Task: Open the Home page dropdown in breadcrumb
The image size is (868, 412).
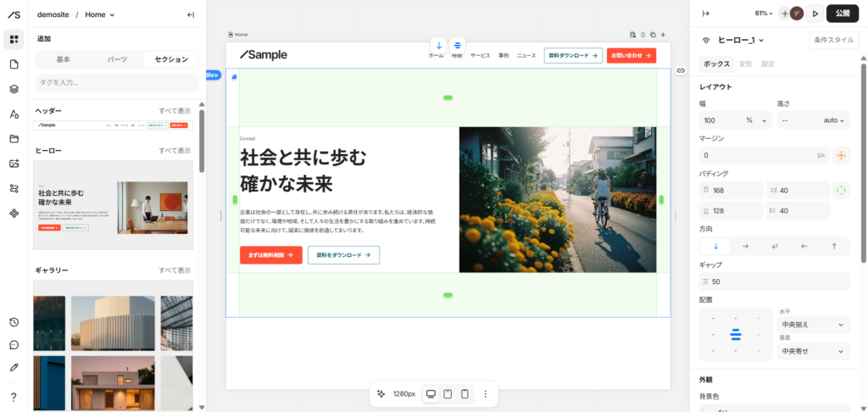Action: coord(100,15)
